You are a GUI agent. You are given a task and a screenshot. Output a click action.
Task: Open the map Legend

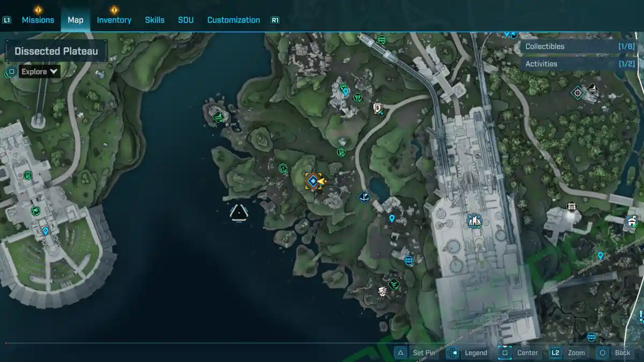click(x=467, y=353)
